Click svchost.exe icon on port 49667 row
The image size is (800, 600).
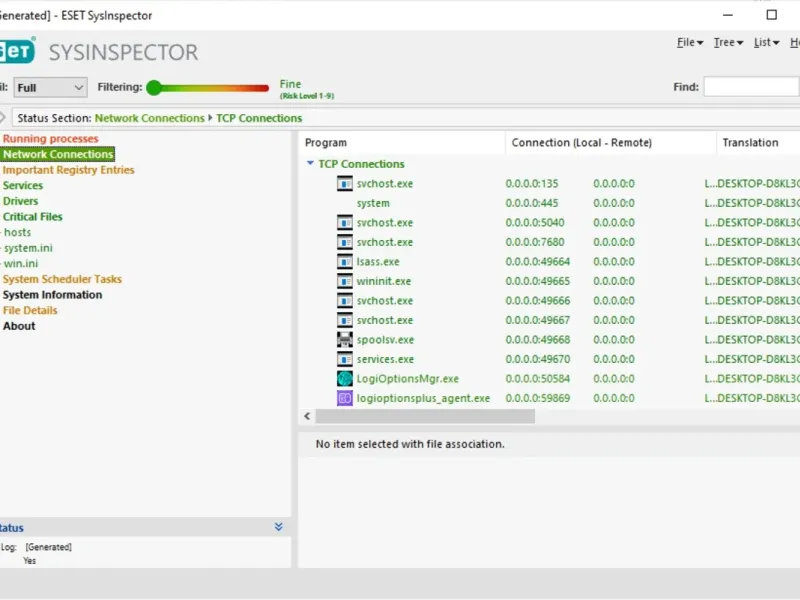[345, 320]
